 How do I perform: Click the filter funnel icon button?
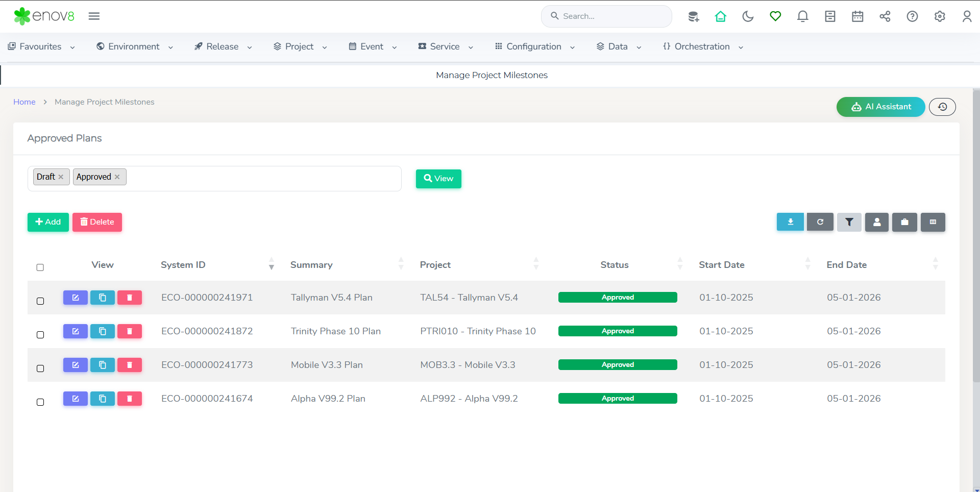[x=849, y=222]
